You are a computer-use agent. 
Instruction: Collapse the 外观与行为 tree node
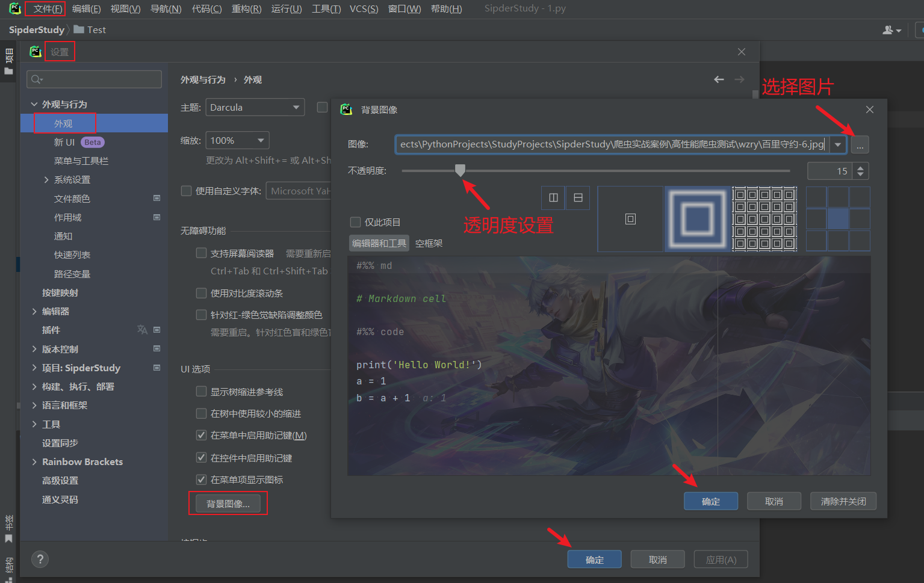click(34, 104)
